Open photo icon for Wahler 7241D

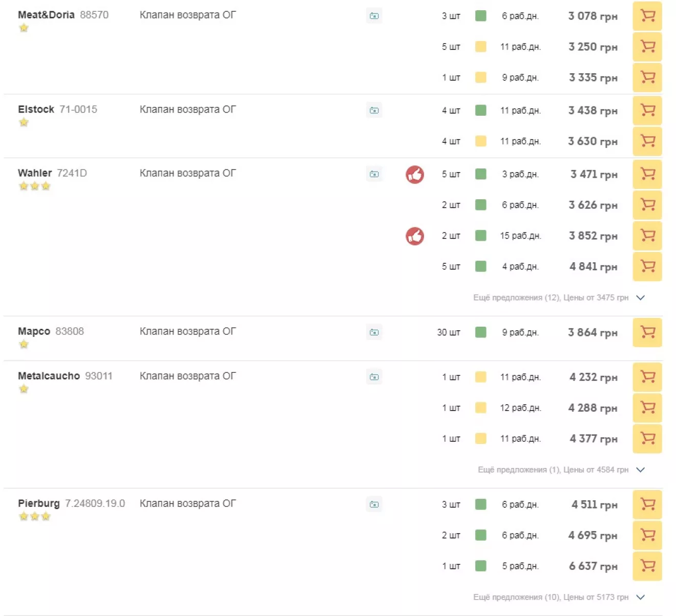[x=374, y=174]
